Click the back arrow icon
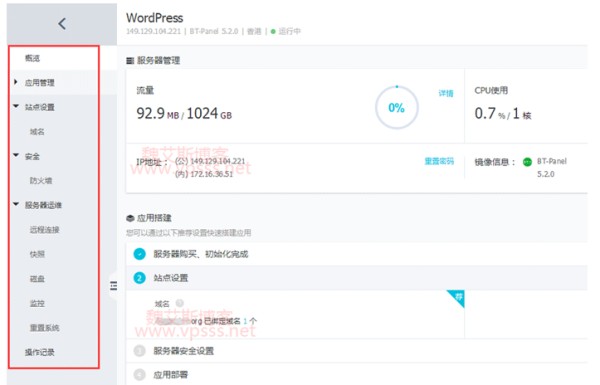This screenshot has height=385, width=600. pos(62,24)
